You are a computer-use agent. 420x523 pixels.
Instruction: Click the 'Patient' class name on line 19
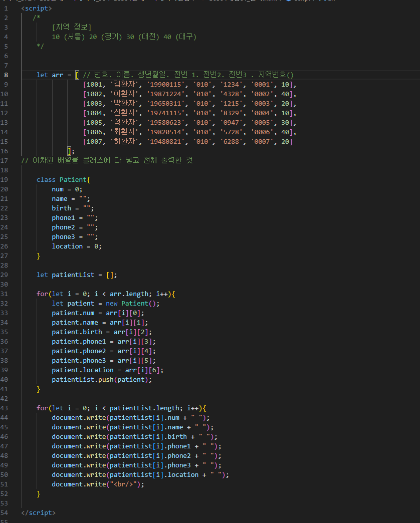[73, 180]
